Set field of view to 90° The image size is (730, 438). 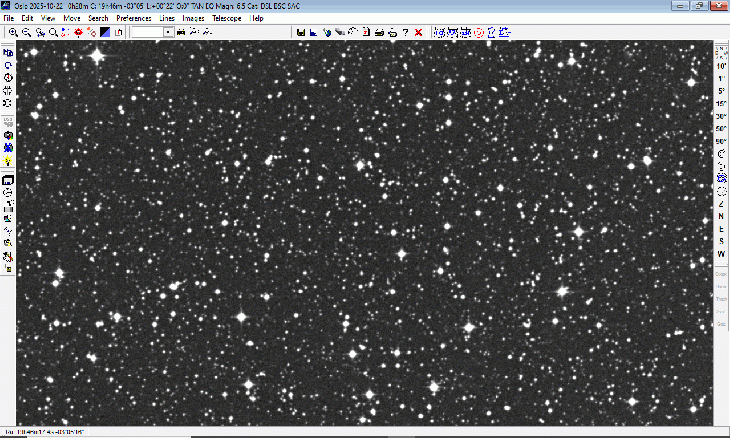tap(721, 141)
